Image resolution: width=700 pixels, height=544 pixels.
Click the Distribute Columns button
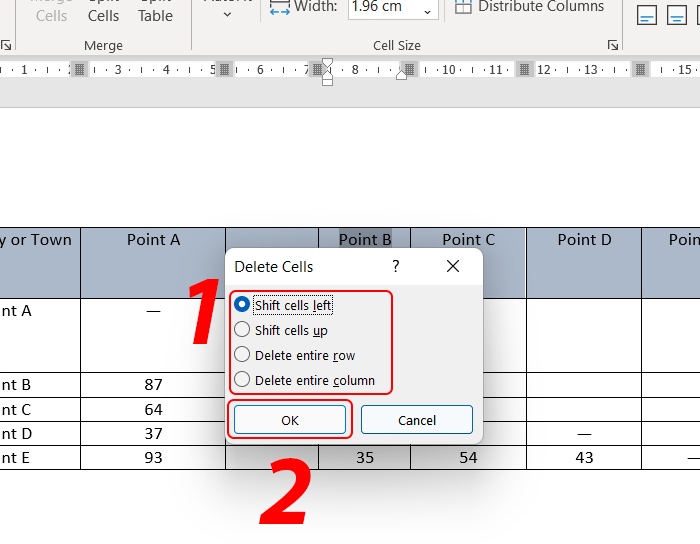(x=529, y=6)
